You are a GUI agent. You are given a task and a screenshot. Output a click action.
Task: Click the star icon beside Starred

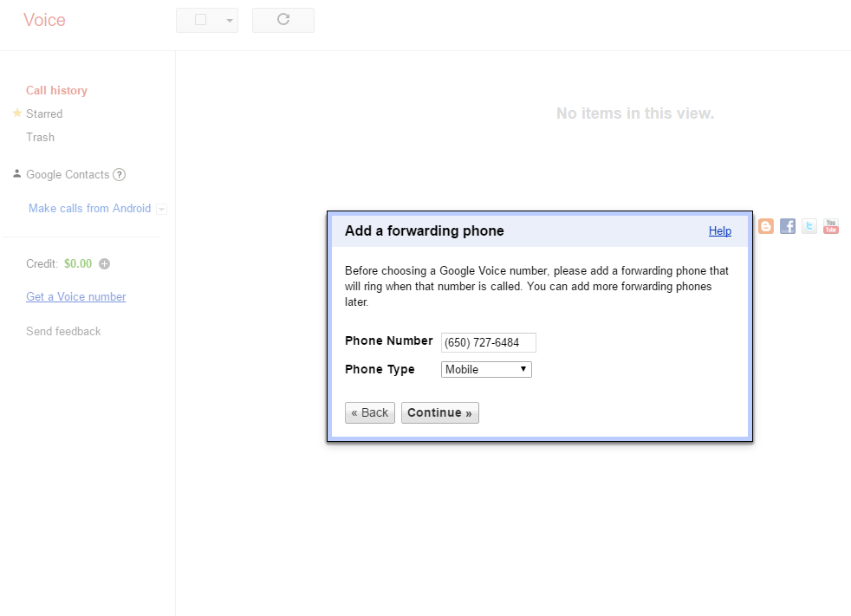point(16,113)
